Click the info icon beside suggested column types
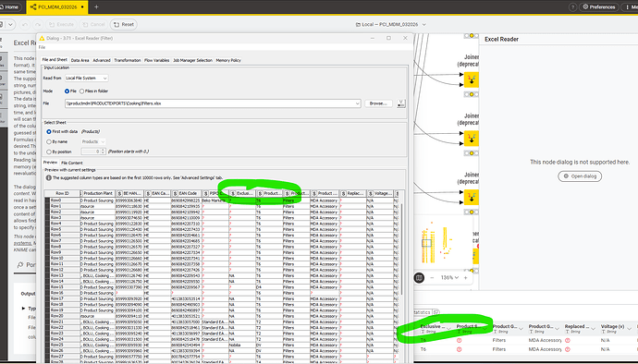Image resolution: width=638 pixels, height=364 pixels. pos(48,177)
